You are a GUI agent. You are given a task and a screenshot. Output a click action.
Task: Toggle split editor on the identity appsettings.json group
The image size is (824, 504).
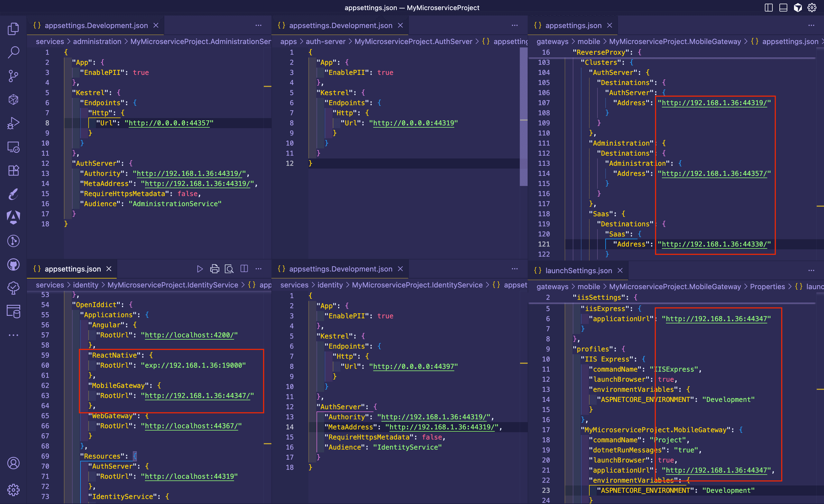click(244, 269)
